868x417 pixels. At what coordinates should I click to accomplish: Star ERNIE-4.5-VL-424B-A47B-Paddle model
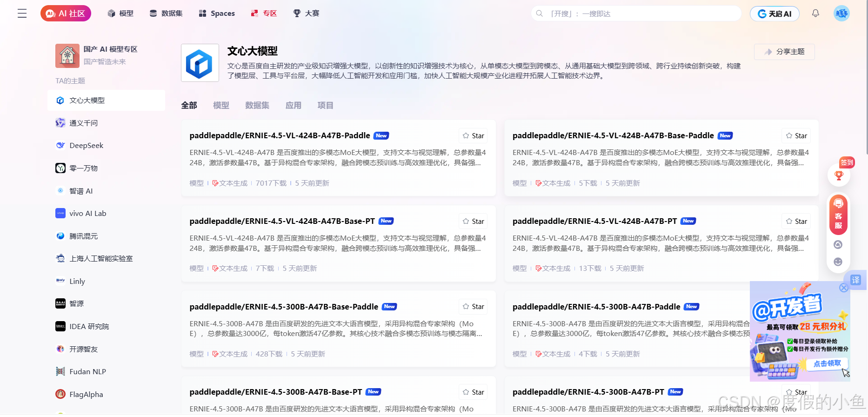pyautogui.click(x=474, y=136)
